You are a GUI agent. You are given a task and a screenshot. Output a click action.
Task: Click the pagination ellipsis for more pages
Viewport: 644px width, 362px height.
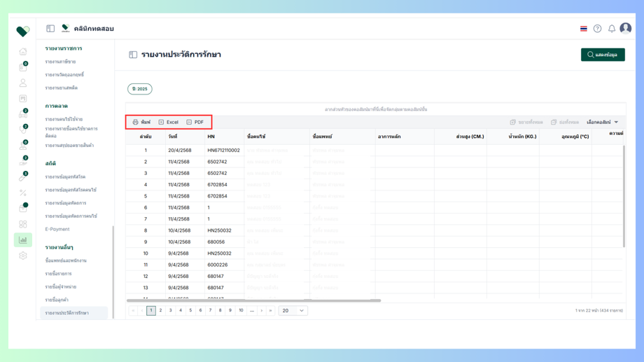point(252,311)
